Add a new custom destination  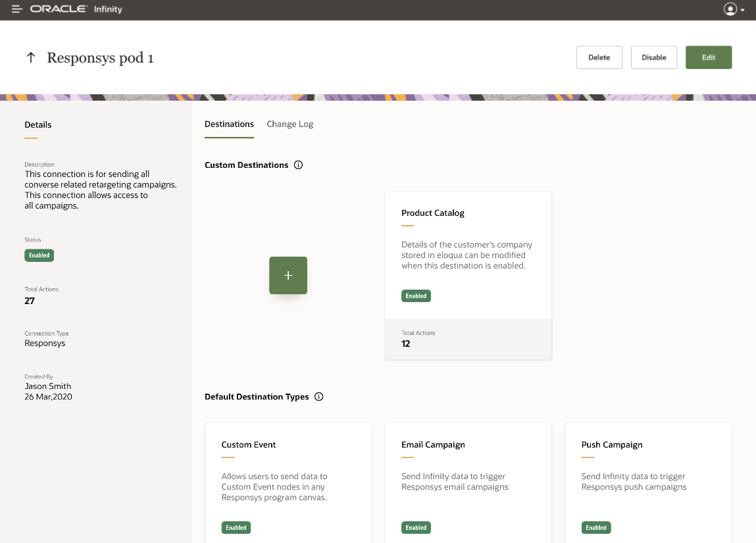(x=288, y=275)
